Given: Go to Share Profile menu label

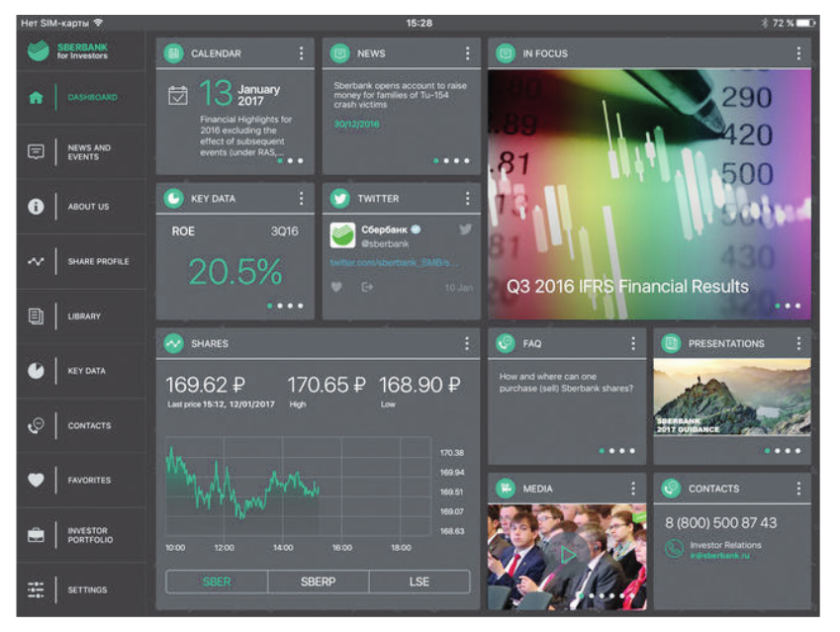Looking at the screenshot, I should point(99,261).
